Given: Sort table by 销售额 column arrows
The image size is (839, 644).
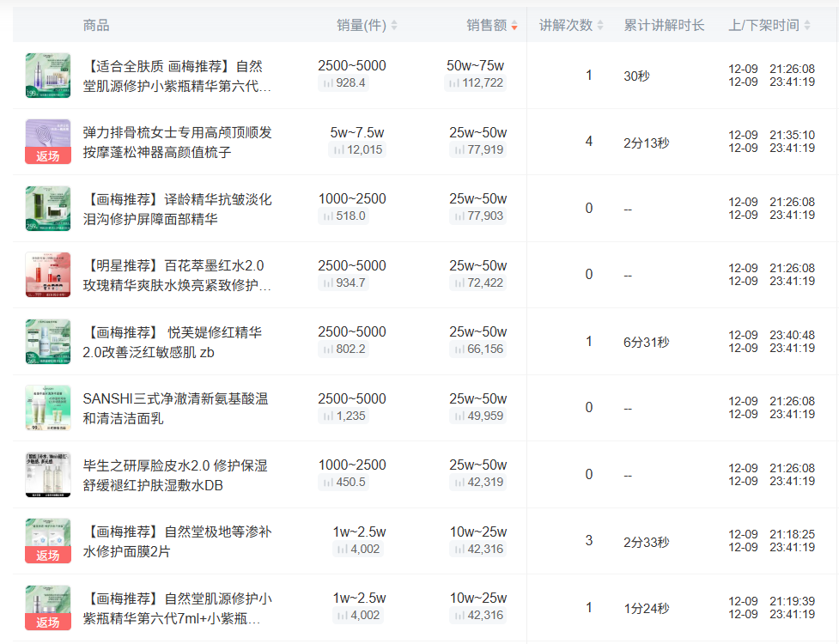Looking at the screenshot, I should click(x=514, y=25).
